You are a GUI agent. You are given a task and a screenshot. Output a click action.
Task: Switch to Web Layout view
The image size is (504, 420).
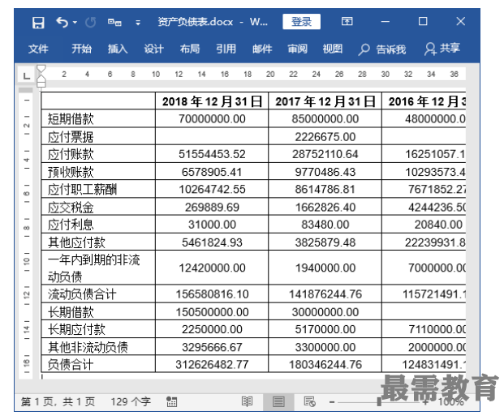(309, 401)
